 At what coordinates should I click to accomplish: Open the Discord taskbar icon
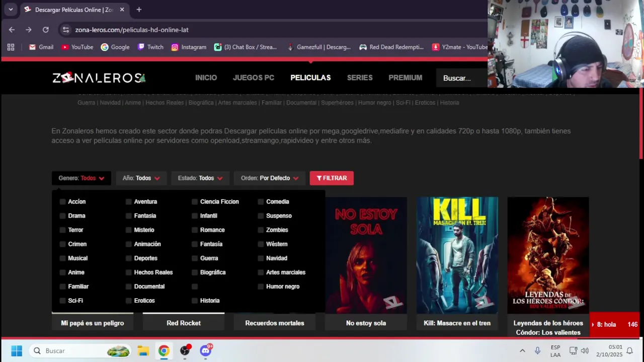[205, 350]
